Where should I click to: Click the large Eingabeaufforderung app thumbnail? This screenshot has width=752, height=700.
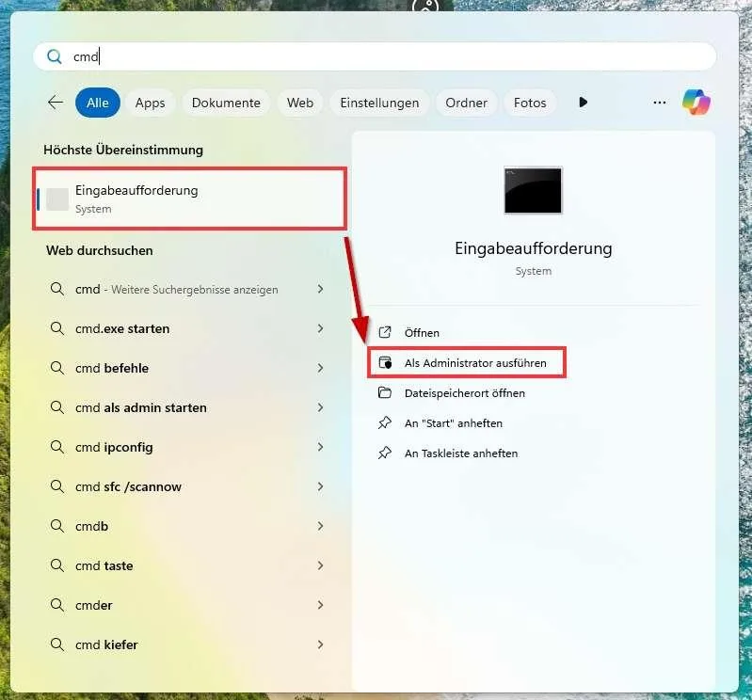[x=533, y=190]
